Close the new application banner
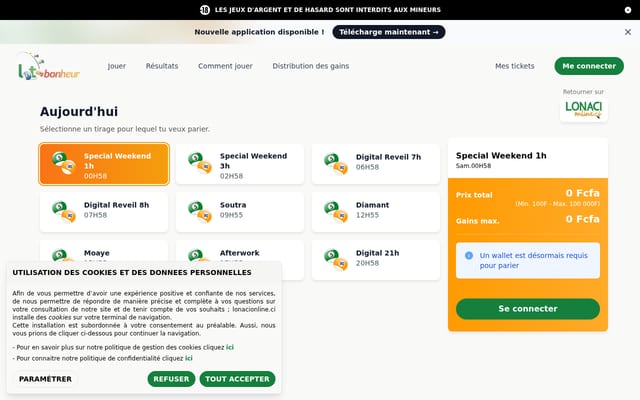Image resolution: width=640 pixels, height=400 pixels. pyautogui.click(x=627, y=32)
